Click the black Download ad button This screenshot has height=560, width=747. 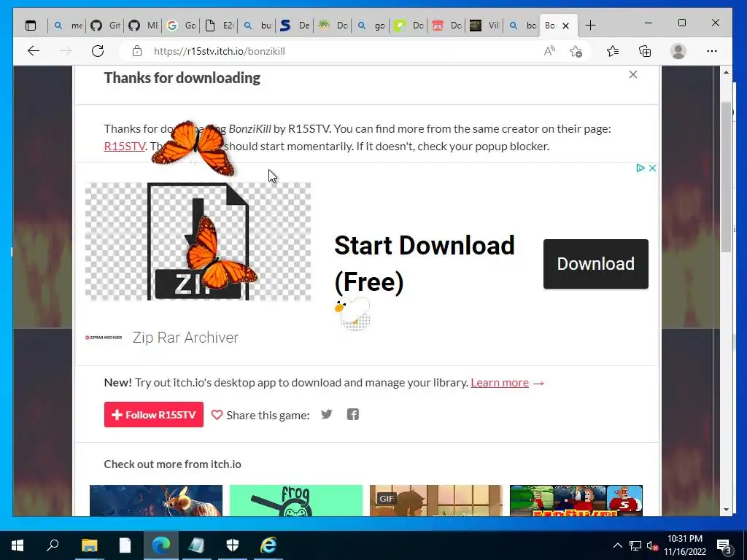click(x=595, y=264)
